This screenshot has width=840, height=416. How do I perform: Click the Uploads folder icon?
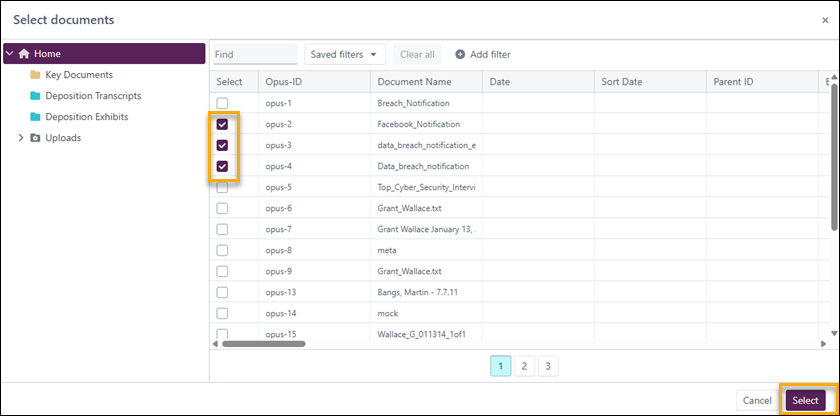tap(35, 138)
